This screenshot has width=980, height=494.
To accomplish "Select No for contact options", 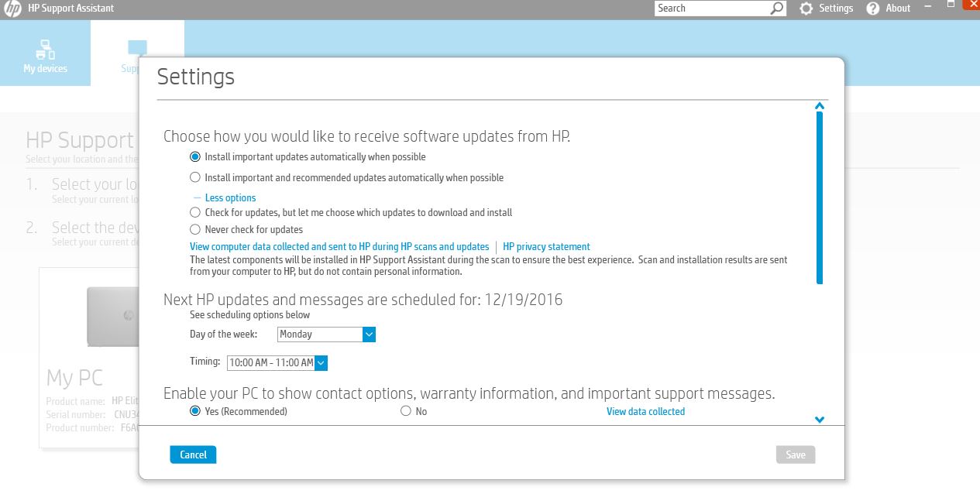I will pyautogui.click(x=405, y=411).
